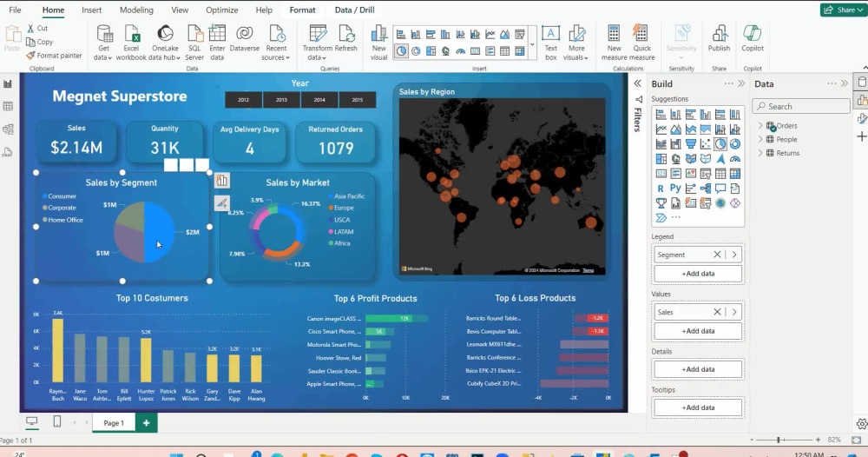This screenshot has width=868, height=457.
Task: Open the Data / Drill tab
Action: point(354,10)
